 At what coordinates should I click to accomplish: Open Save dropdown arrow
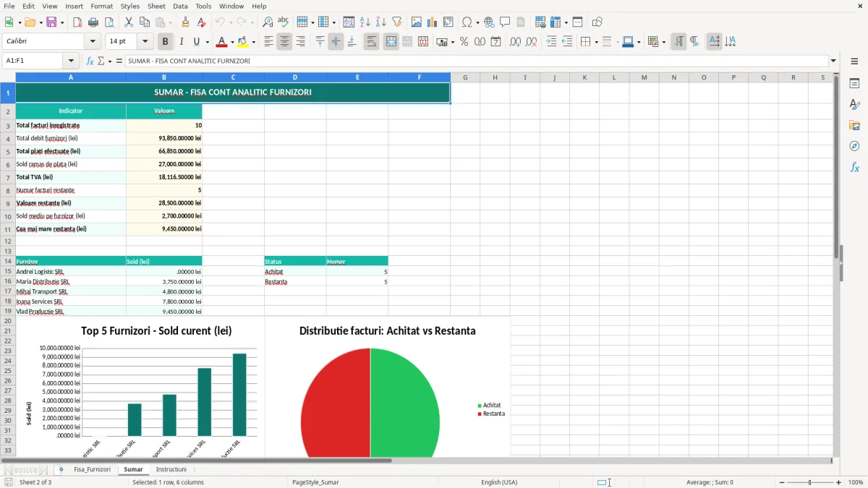(x=62, y=22)
